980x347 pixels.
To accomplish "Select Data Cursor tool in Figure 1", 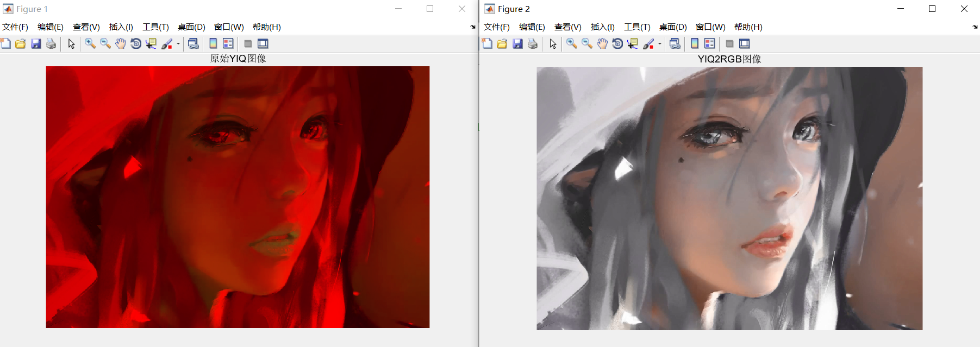I will [151, 44].
